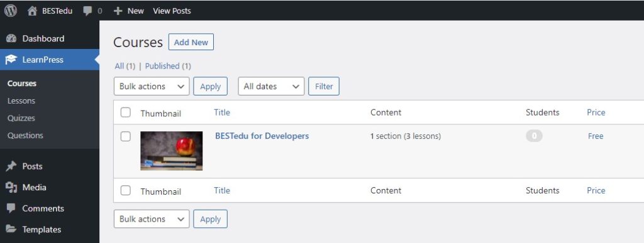
Task: Click the LearnPress graduation cap icon
Action: [x=11, y=60]
